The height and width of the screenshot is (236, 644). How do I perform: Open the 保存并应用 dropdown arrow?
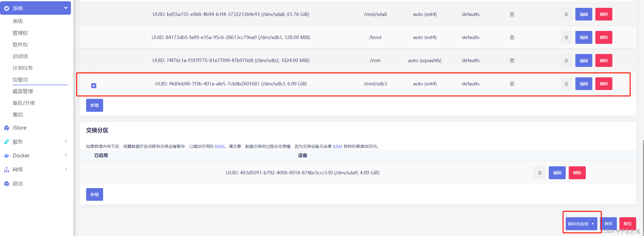(593, 224)
